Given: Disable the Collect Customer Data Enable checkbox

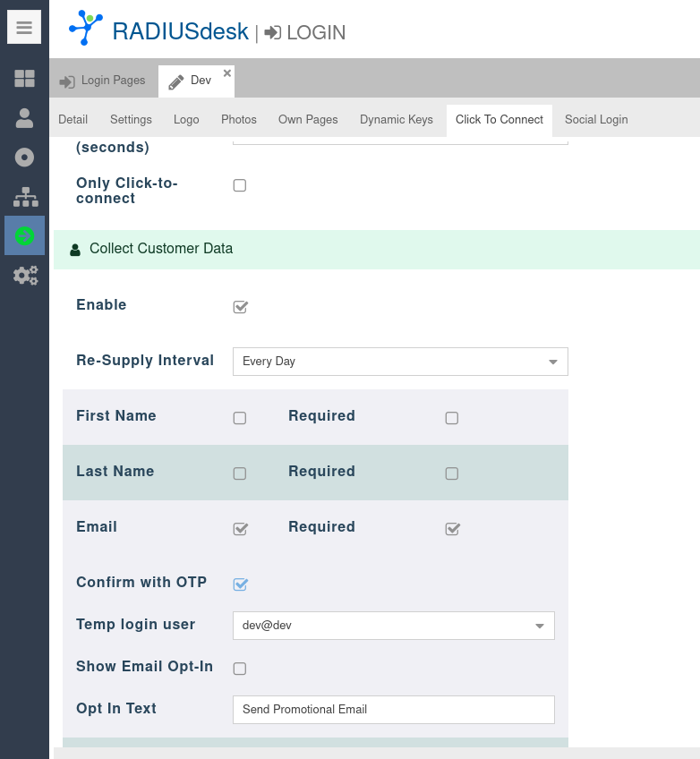Looking at the screenshot, I should pyautogui.click(x=240, y=307).
